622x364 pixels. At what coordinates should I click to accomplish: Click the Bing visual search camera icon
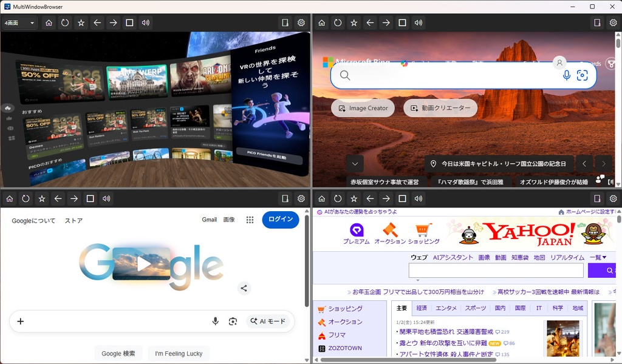[583, 76]
